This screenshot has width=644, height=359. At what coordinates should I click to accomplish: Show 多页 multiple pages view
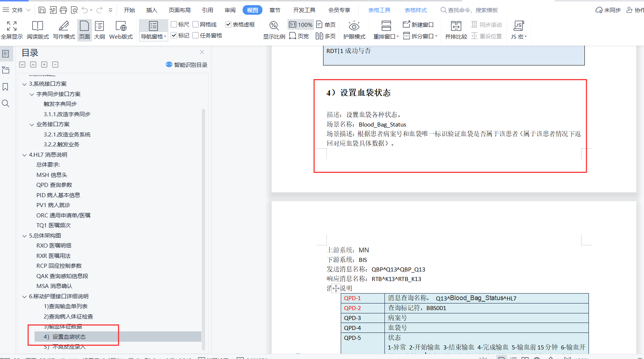coord(326,36)
